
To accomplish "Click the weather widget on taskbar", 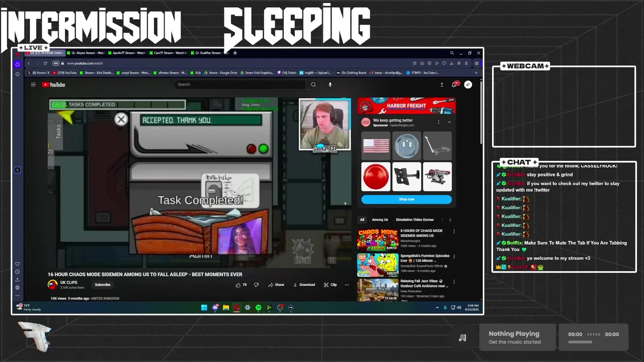I will (29, 307).
